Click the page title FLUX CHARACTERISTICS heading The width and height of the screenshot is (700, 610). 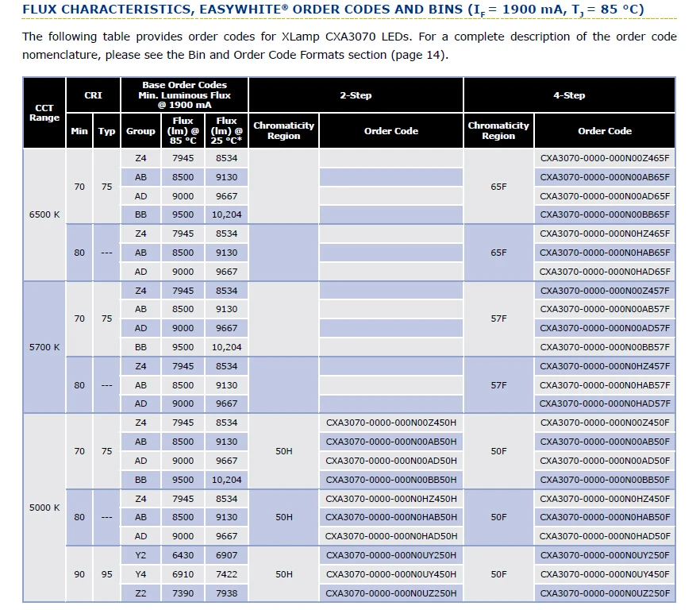pos(333,10)
